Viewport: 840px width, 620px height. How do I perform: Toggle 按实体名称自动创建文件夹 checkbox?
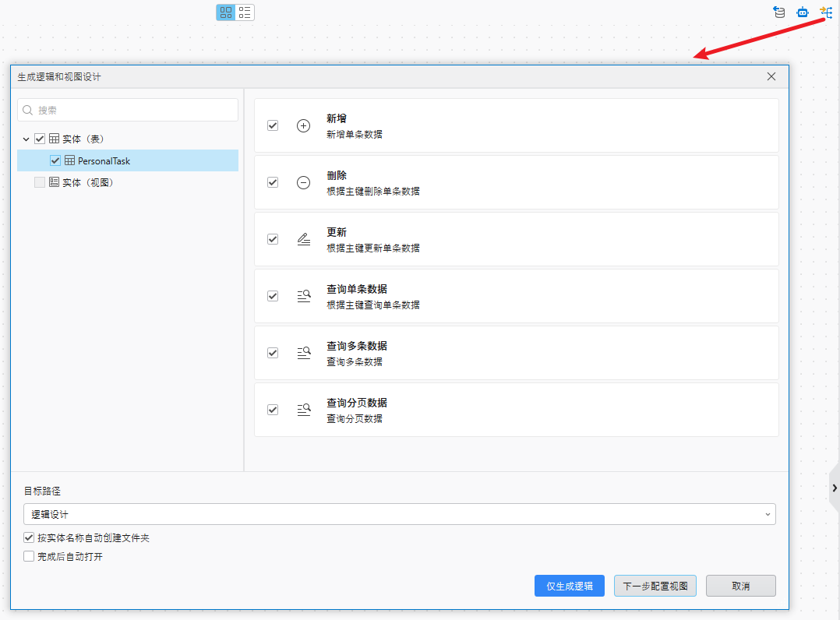30,538
